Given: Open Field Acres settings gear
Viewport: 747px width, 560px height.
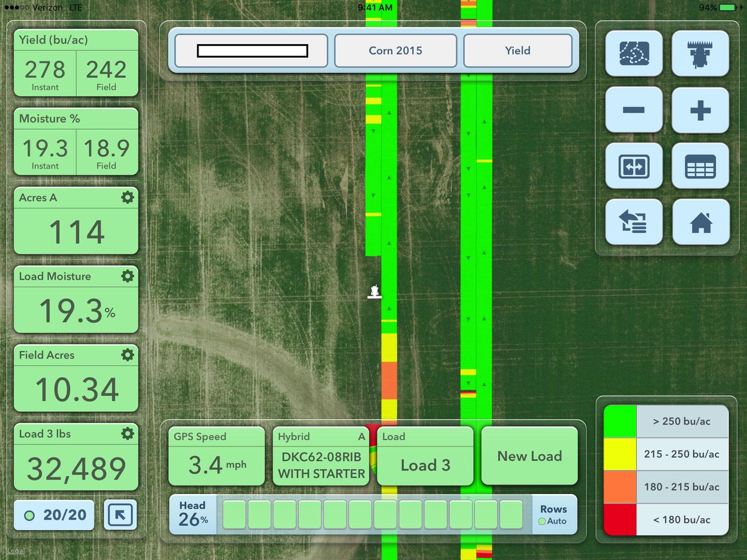Looking at the screenshot, I should pos(127,355).
